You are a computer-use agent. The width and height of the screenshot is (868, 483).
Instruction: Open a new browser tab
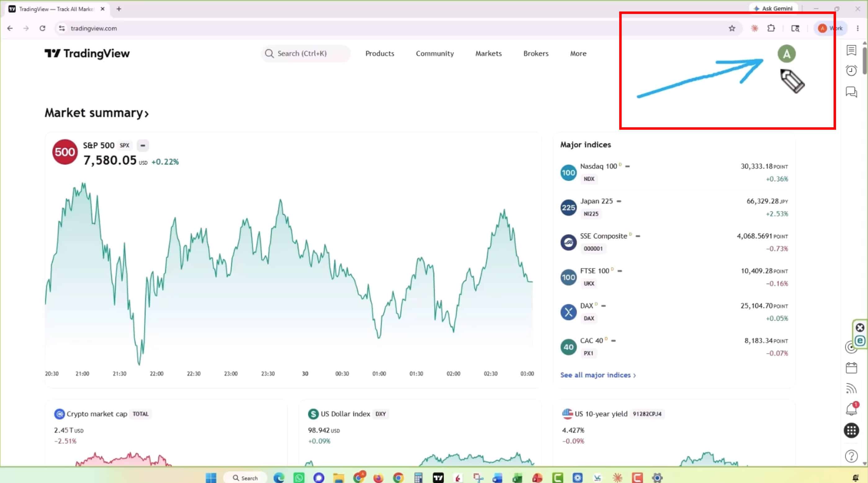click(x=119, y=9)
